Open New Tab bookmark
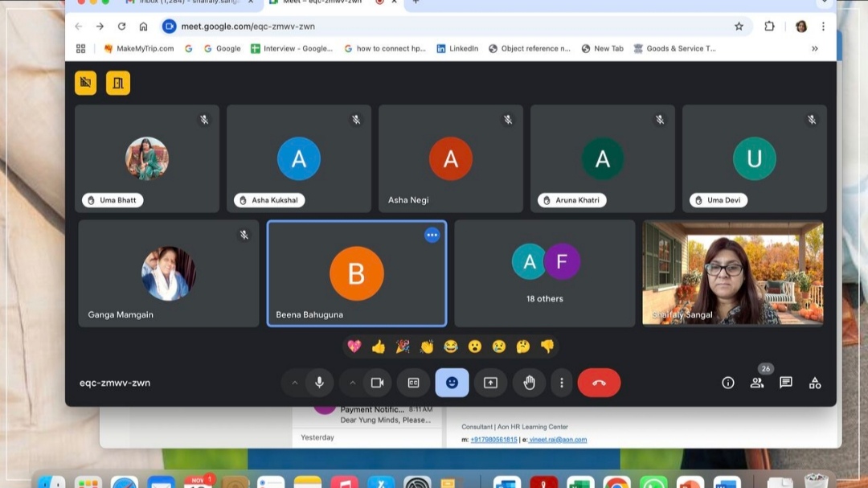868x488 pixels. click(602, 49)
